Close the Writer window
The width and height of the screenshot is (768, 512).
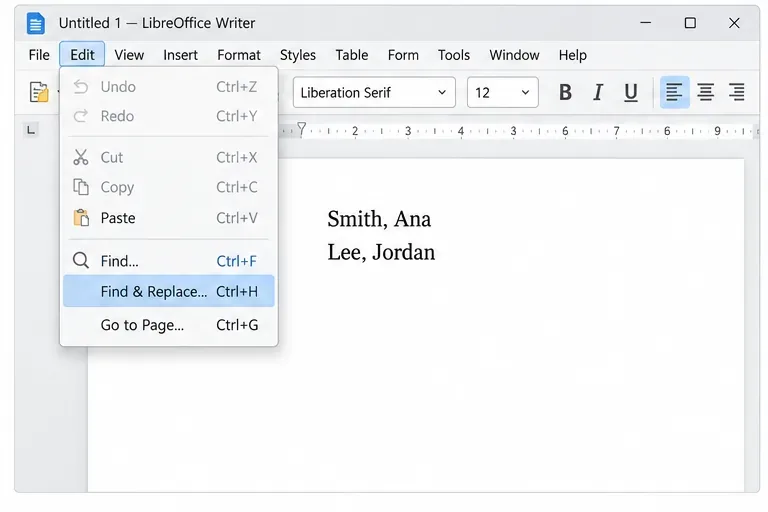coord(734,23)
